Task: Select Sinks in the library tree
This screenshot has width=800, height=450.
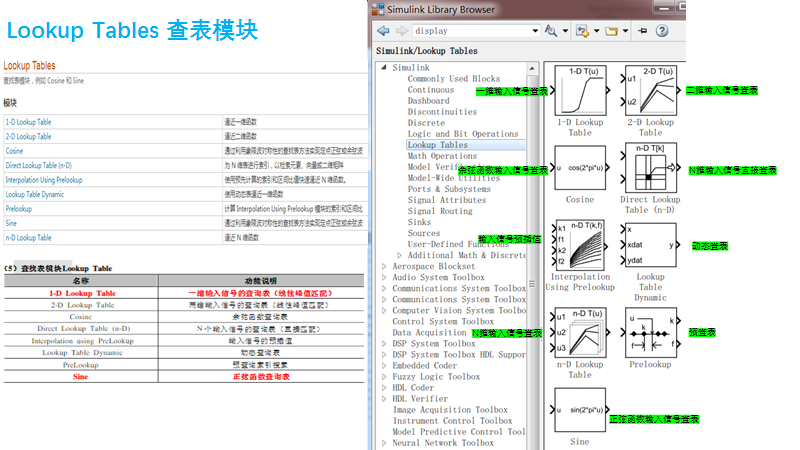Action: [x=419, y=222]
